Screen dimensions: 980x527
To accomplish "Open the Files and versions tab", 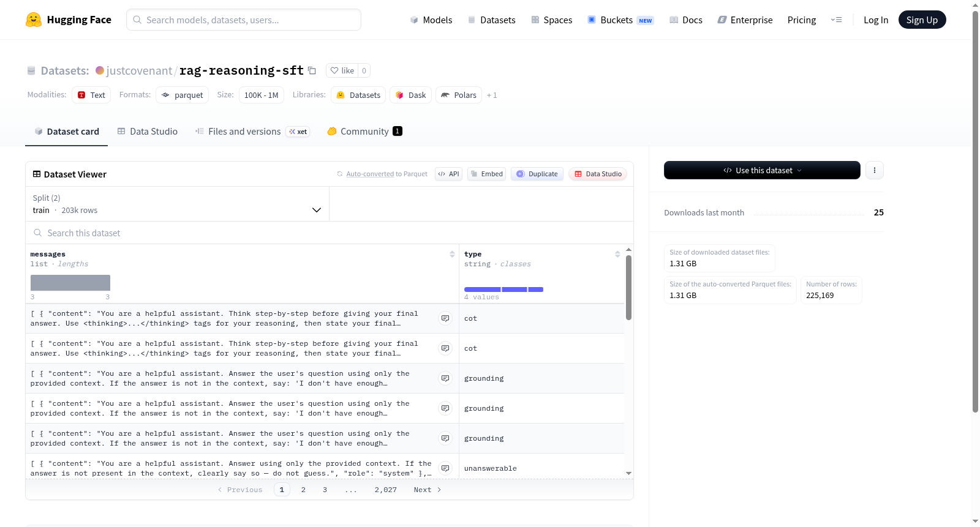I will click(x=252, y=131).
